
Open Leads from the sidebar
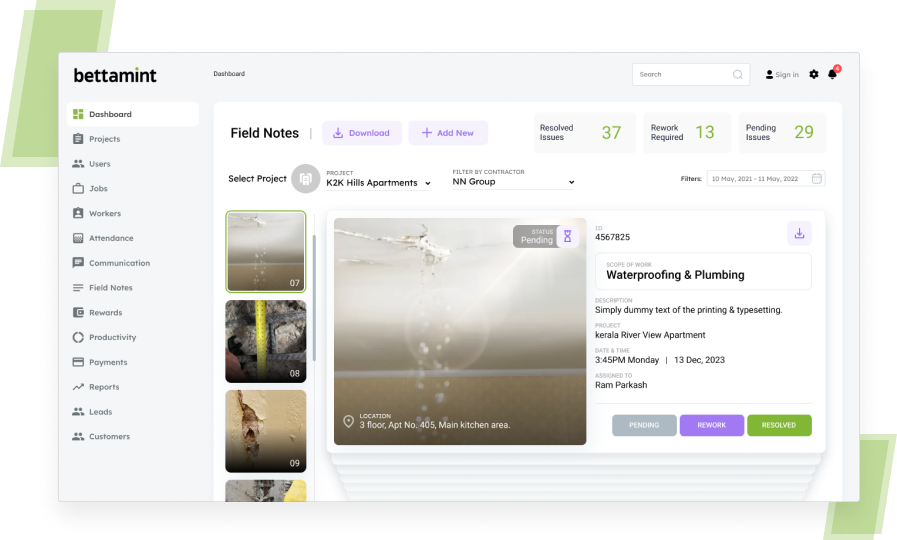click(100, 412)
